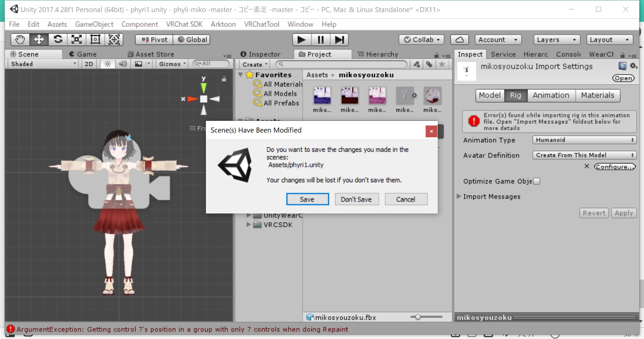
Task: Open the GameObject menu
Action: click(94, 24)
